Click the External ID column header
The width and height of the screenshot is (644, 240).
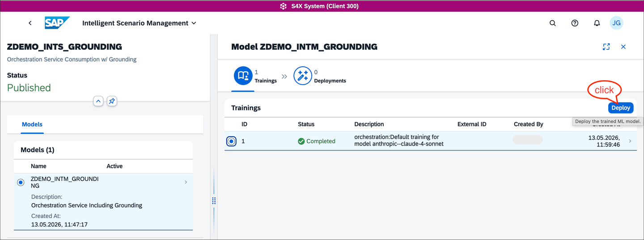472,124
